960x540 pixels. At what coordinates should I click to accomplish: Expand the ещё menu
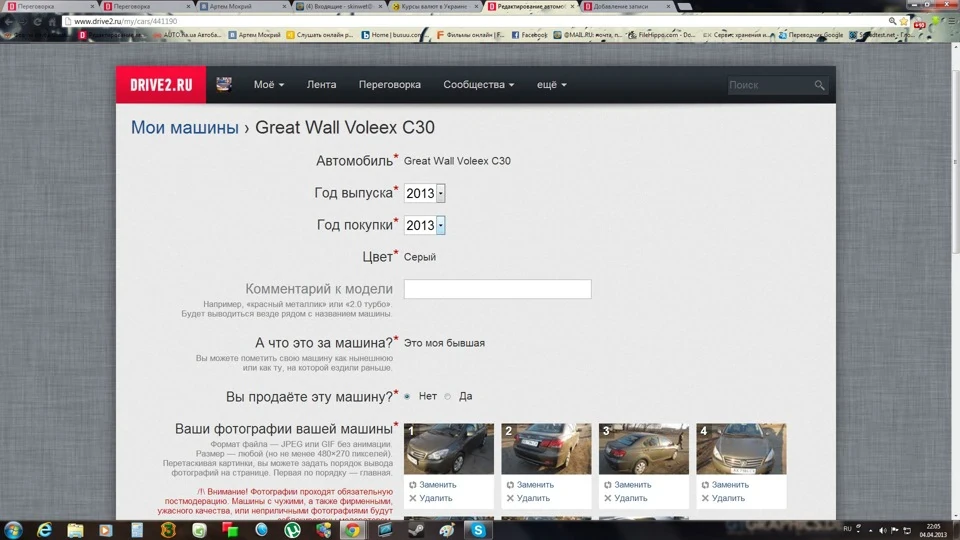(552, 84)
